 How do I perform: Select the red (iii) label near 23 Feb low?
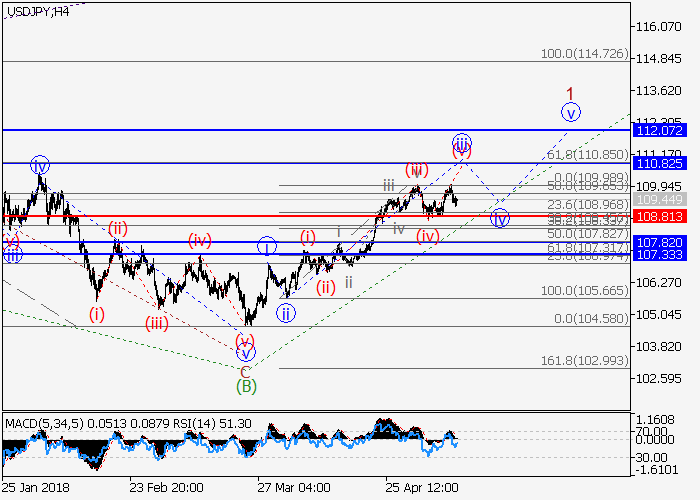(157, 323)
